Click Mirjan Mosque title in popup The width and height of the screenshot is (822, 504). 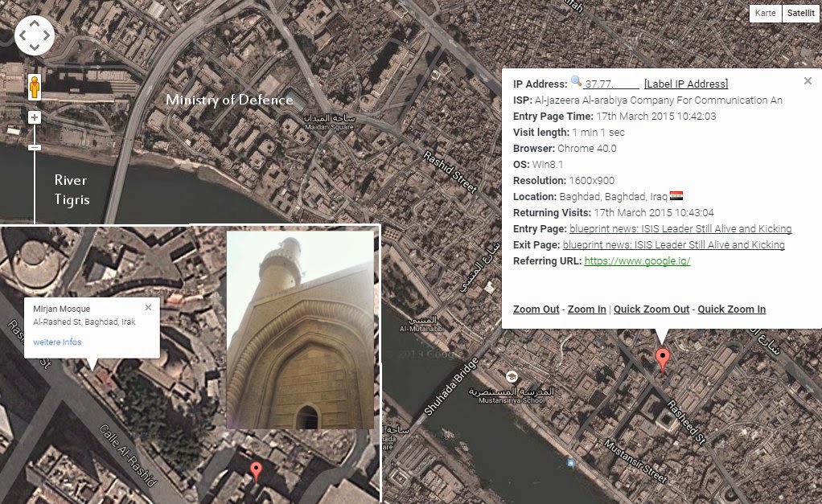point(61,309)
